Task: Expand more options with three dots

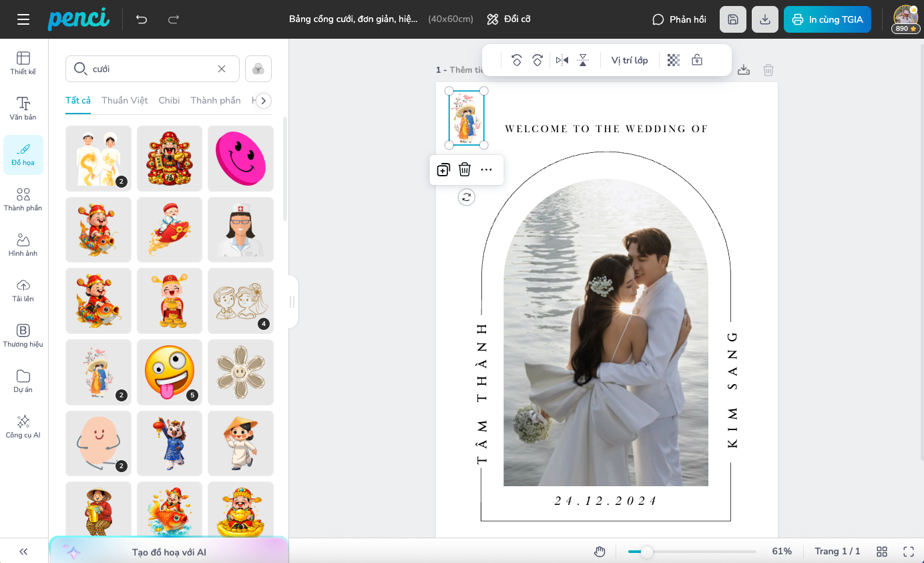Action: tap(486, 170)
